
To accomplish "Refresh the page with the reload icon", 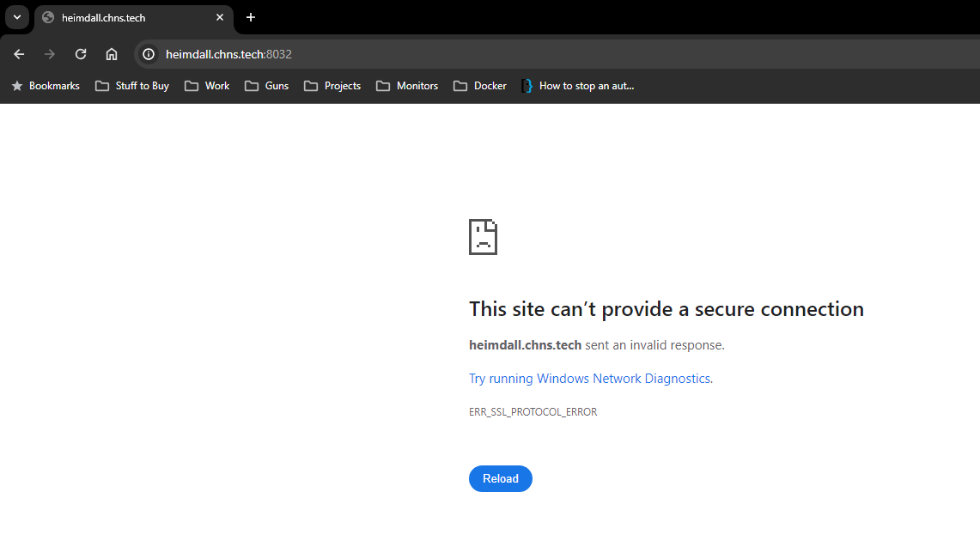I will [x=80, y=53].
